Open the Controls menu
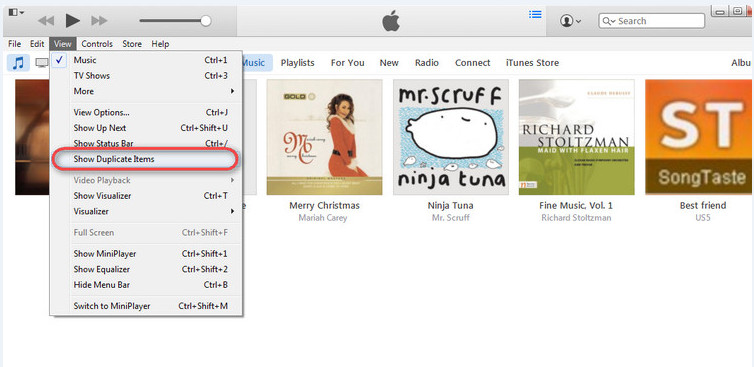 coord(97,44)
